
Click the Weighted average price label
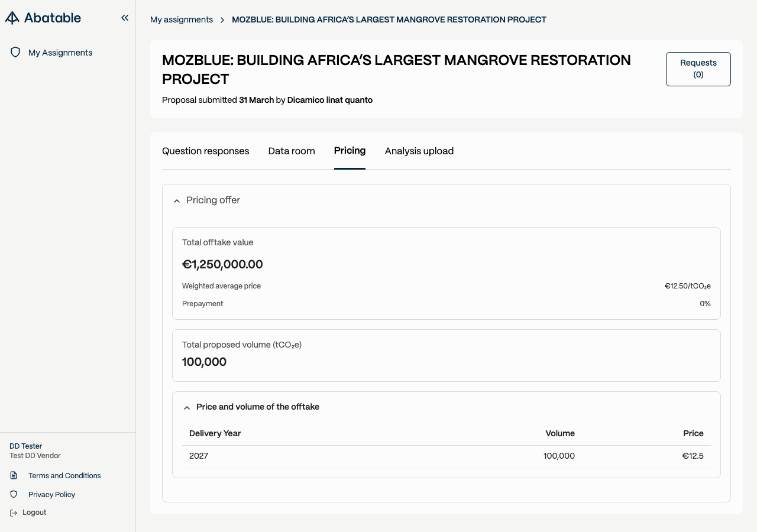click(221, 286)
